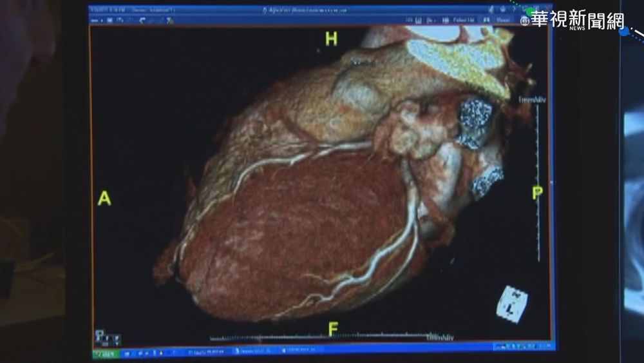Select the yellow A anterior orientation marker
Viewport: 644px width, 363px height.
[104, 199]
